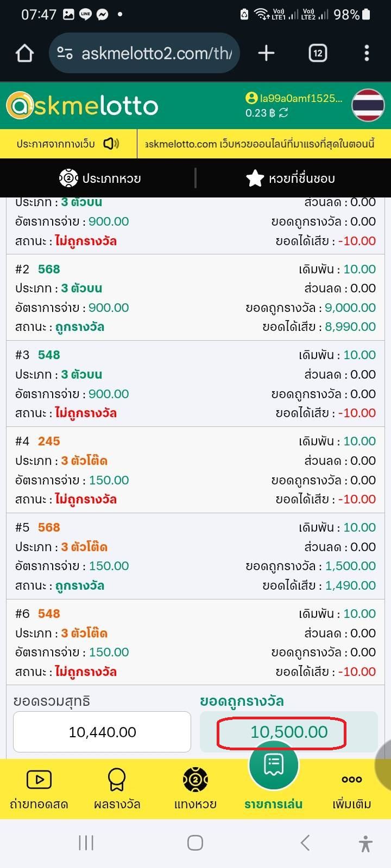Select the 10,440.00 net total field
Image resolution: width=391 pixels, height=868 pixels.
pos(102,732)
